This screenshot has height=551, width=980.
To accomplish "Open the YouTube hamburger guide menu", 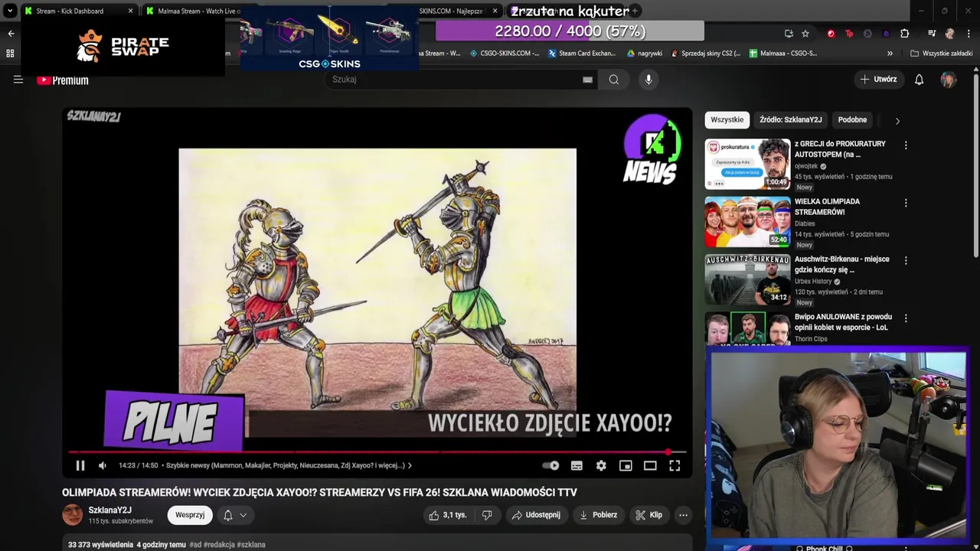I will (x=18, y=80).
